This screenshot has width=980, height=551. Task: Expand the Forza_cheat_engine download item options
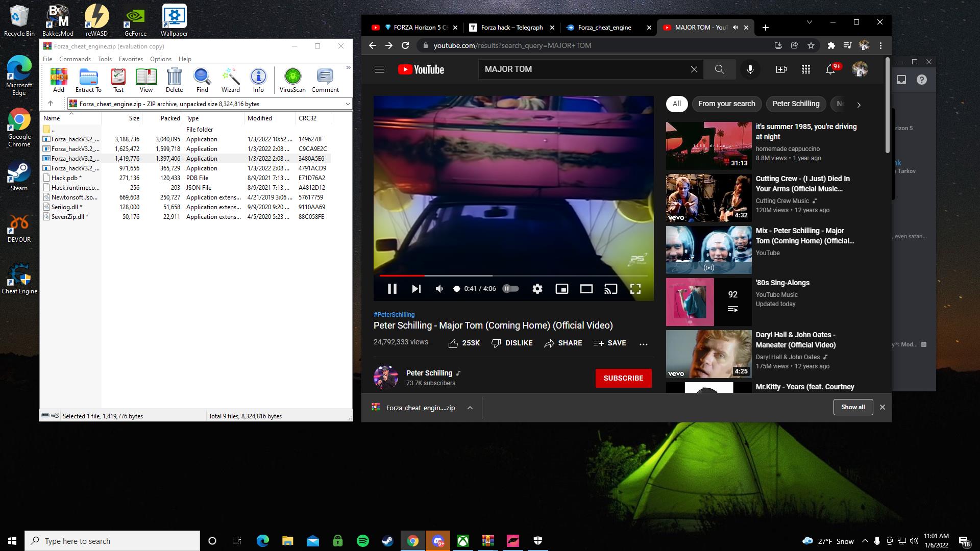click(470, 408)
